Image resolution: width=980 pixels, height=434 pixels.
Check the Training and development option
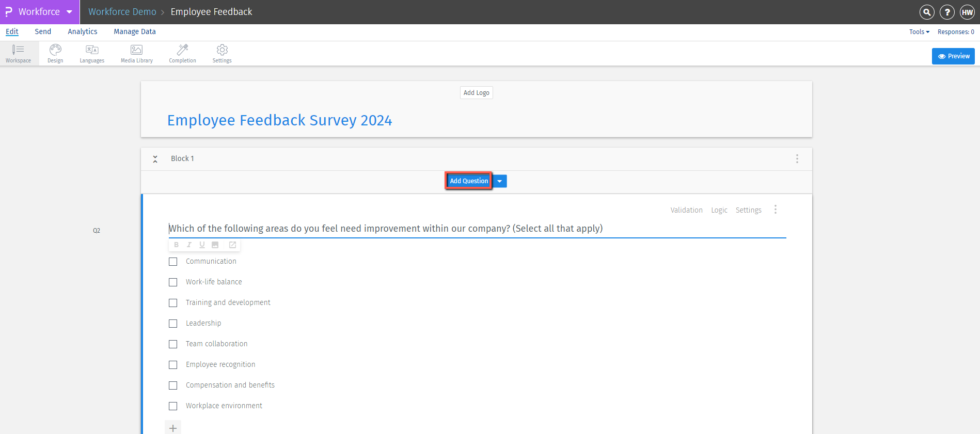tap(173, 303)
